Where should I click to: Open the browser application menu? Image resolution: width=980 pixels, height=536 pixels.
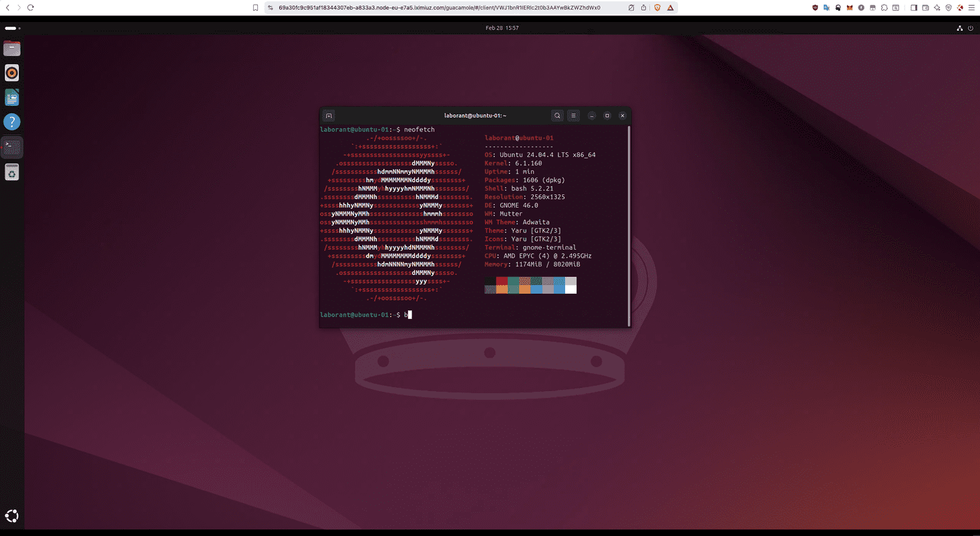pyautogui.click(x=972, y=7)
